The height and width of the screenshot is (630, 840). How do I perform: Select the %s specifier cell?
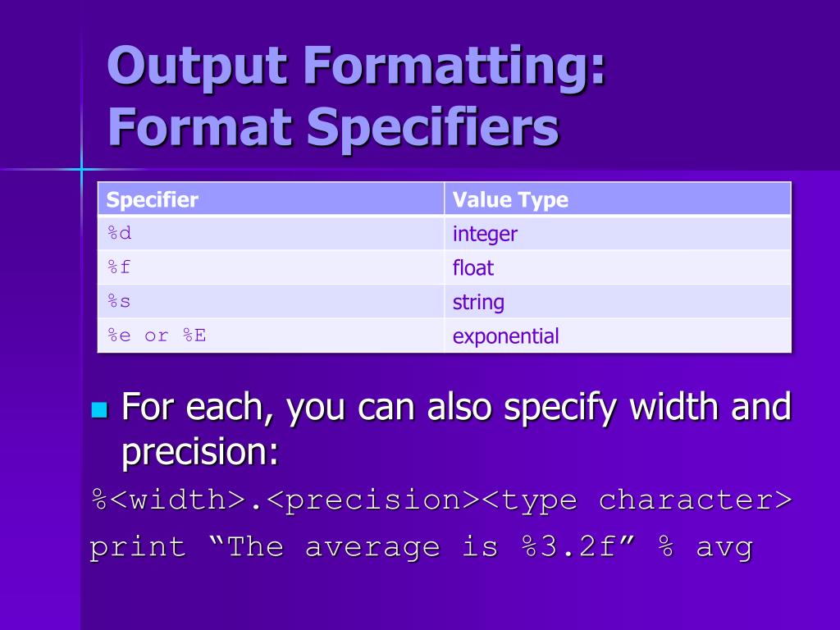tap(271, 301)
